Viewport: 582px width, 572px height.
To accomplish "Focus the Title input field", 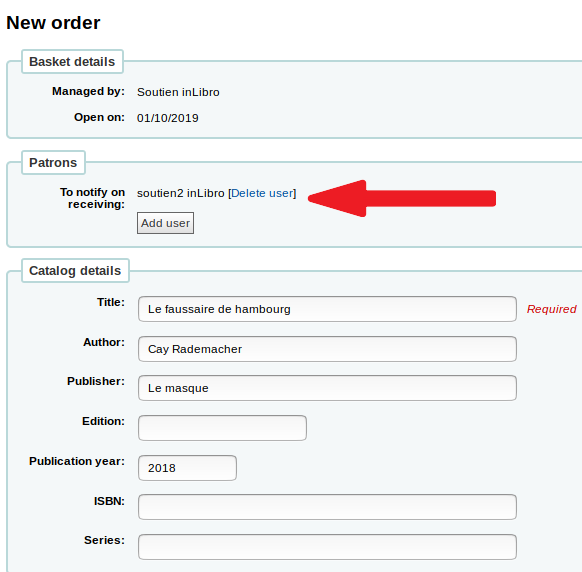I will [327, 309].
